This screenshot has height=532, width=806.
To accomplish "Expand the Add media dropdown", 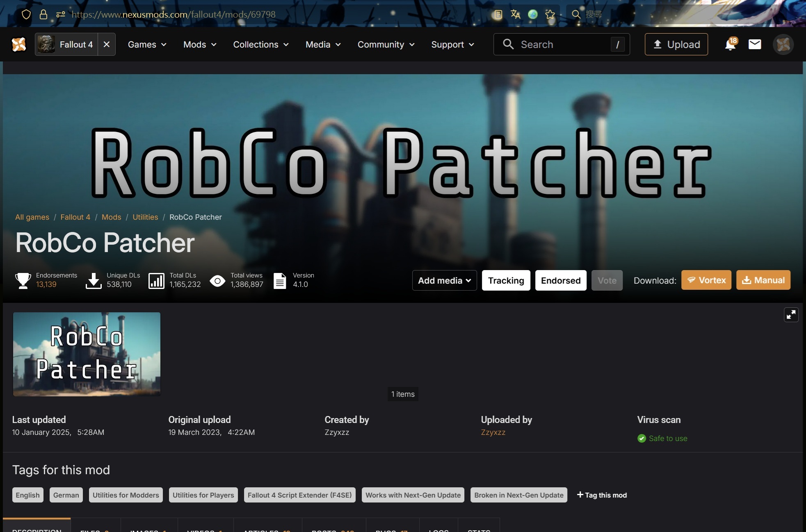I will tap(444, 280).
